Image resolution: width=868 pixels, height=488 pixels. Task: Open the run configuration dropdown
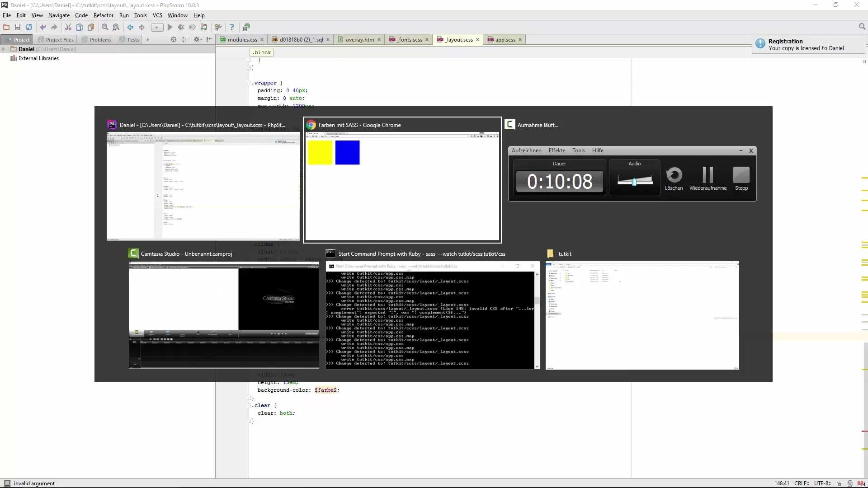pos(157,27)
